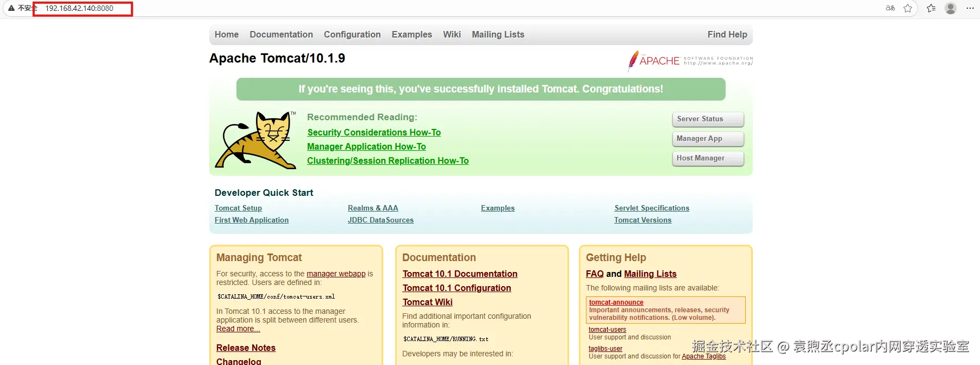Click the Managing Tomcat heading
Viewport: 980px width, 365px height.
pyautogui.click(x=259, y=257)
